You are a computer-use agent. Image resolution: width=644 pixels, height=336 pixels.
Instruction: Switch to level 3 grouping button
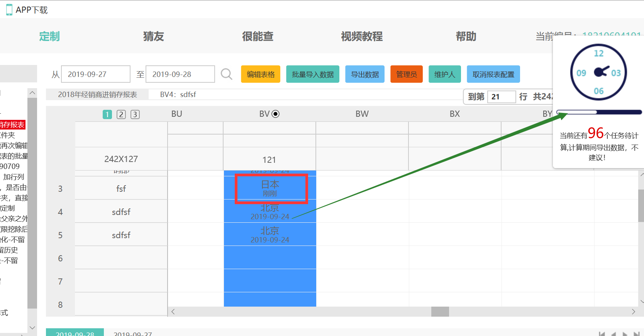[135, 114]
